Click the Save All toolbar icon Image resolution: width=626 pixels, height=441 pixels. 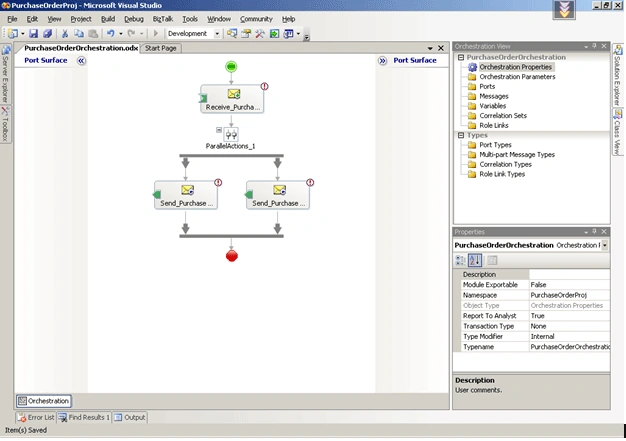point(48,34)
